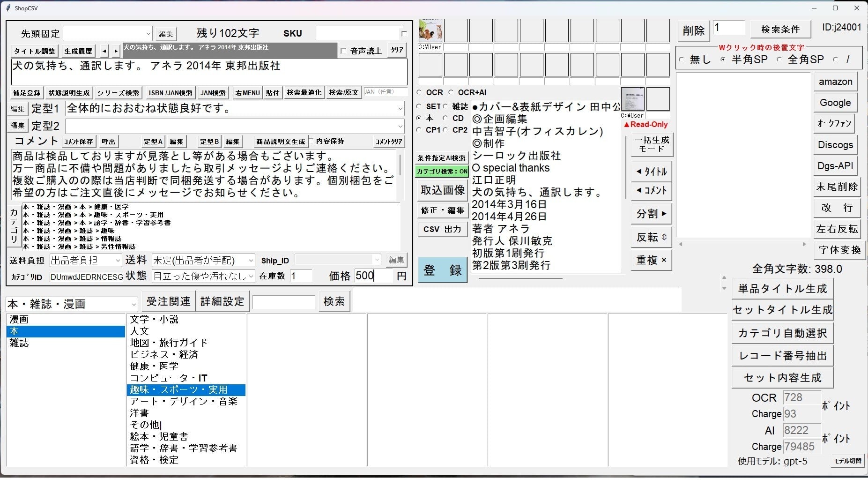Toggle the カテゴリ検索：ON green button
The width and height of the screenshot is (868, 486).
click(442, 172)
